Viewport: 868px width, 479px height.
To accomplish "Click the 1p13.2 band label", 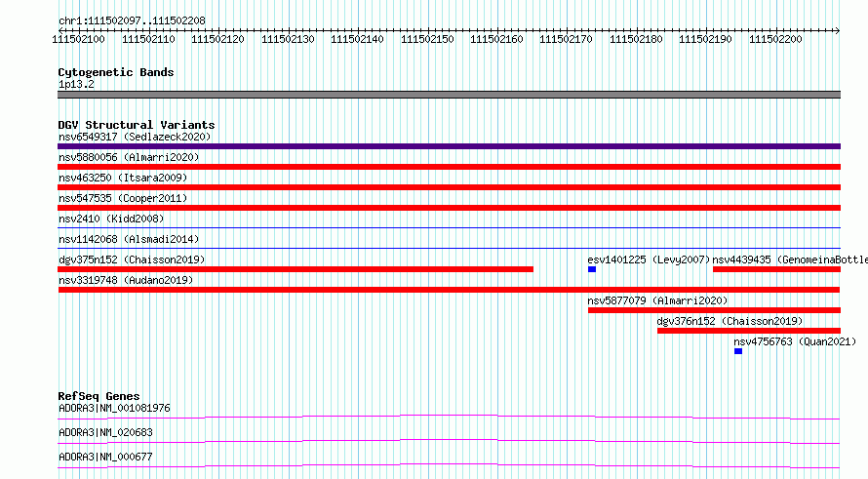I will 76,84.
